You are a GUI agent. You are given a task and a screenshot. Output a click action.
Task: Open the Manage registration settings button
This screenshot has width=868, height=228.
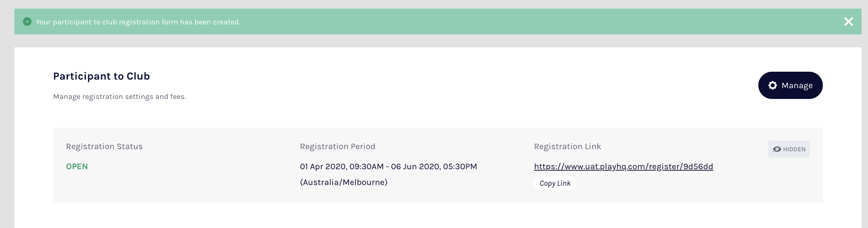790,85
